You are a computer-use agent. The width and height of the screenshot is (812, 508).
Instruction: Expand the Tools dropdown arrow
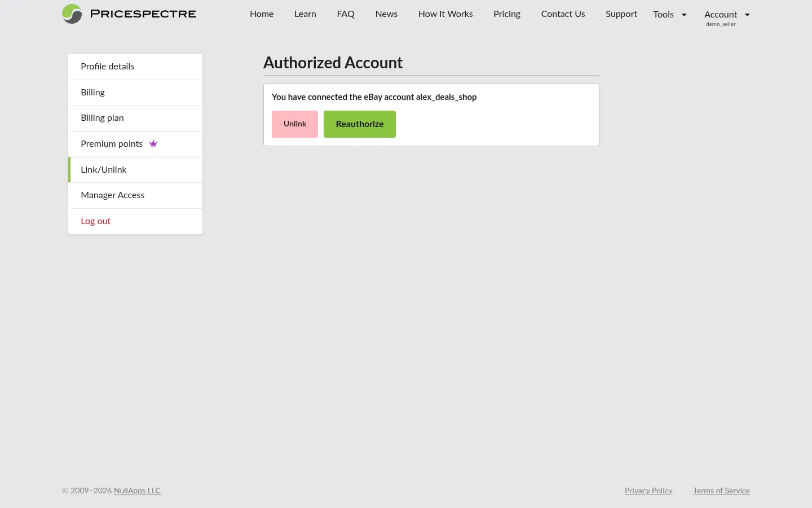point(684,15)
